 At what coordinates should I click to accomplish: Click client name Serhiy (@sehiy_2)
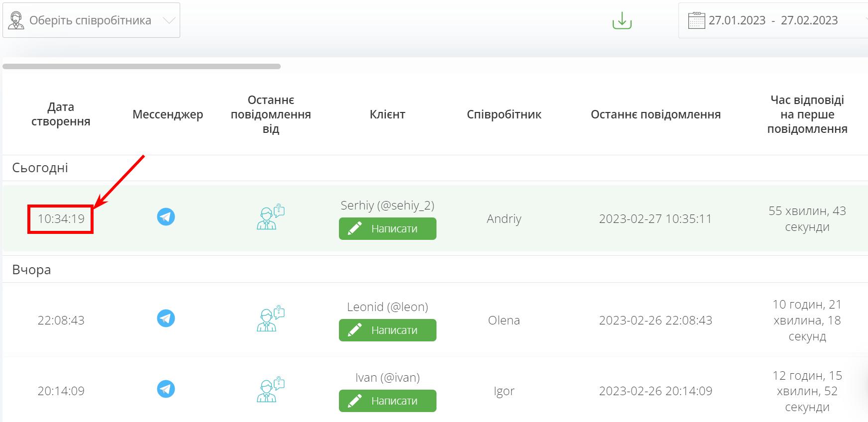pos(387,206)
